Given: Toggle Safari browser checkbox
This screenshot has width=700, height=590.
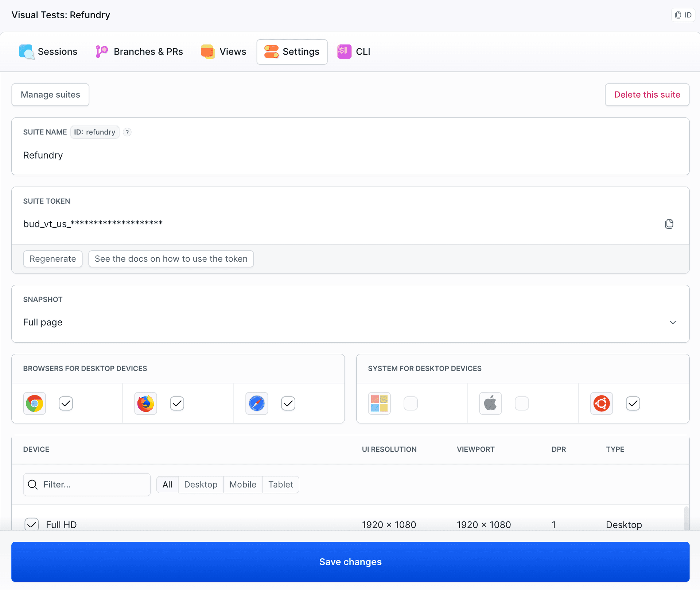Looking at the screenshot, I should click(x=288, y=403).
